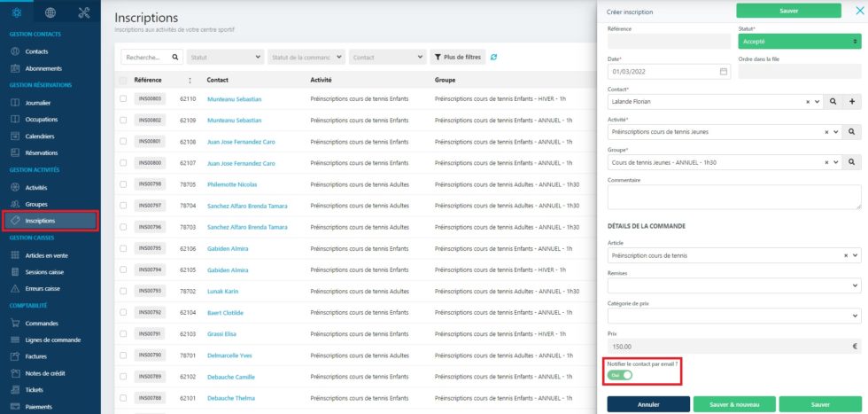
Task: Click the search icon beside the Groupe field
Action: coord(852,162)
